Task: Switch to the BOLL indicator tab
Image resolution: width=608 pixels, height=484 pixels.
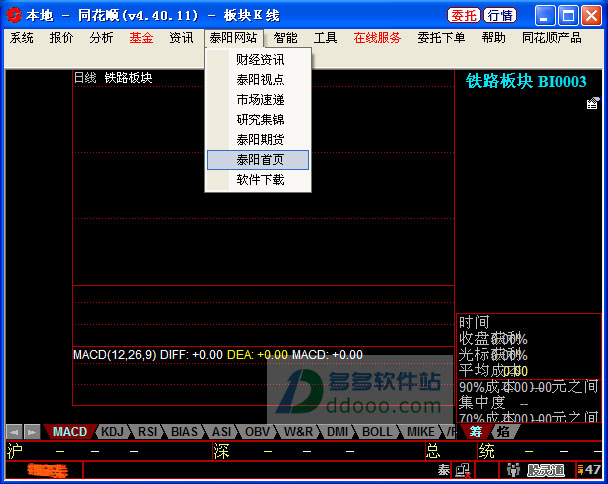Action: point(377,432)
